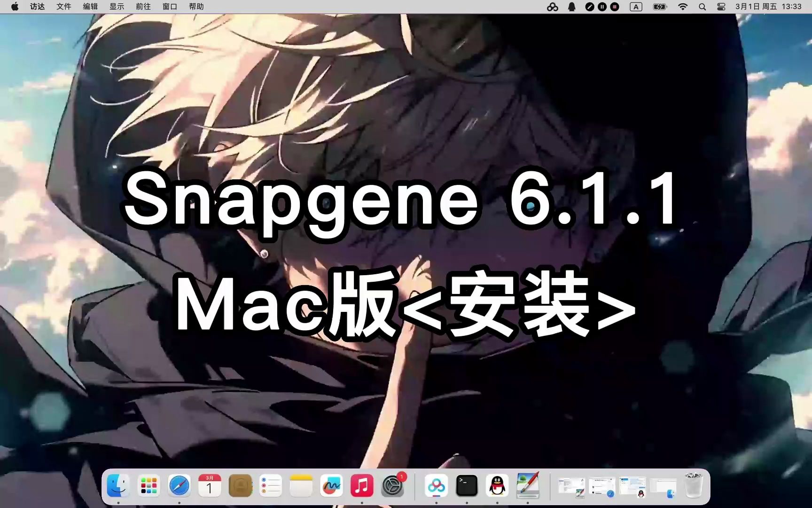Viewport: 812px width, 508px height.
Task: Stop the screen recording in menu bar
Action: tap(615, 7)
